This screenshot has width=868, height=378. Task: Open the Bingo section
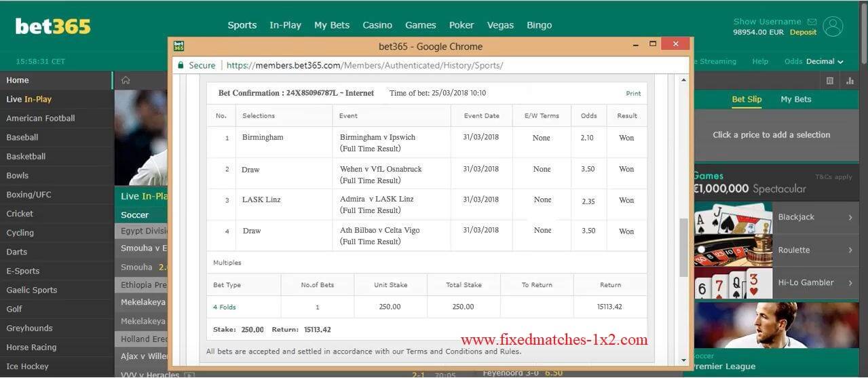pyautogui.click(x=540, y=25)
